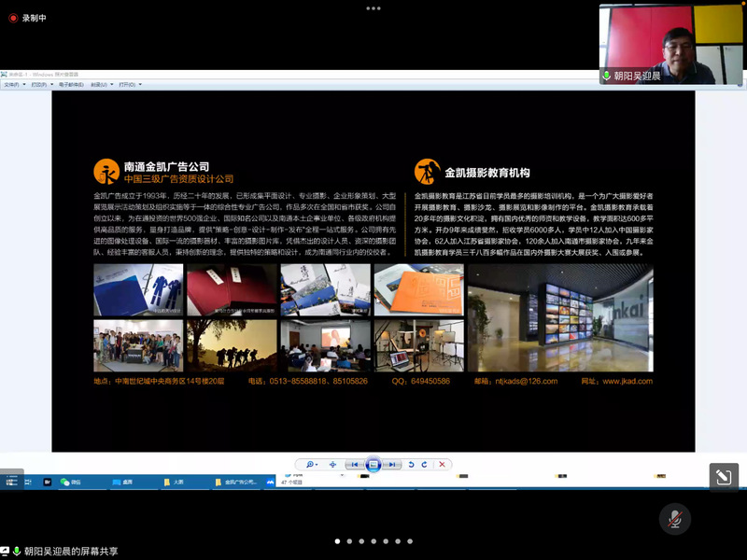Open the zoom magnifier in photo viewer
This screenshot has width=747, height=560.
pos(312,464)
